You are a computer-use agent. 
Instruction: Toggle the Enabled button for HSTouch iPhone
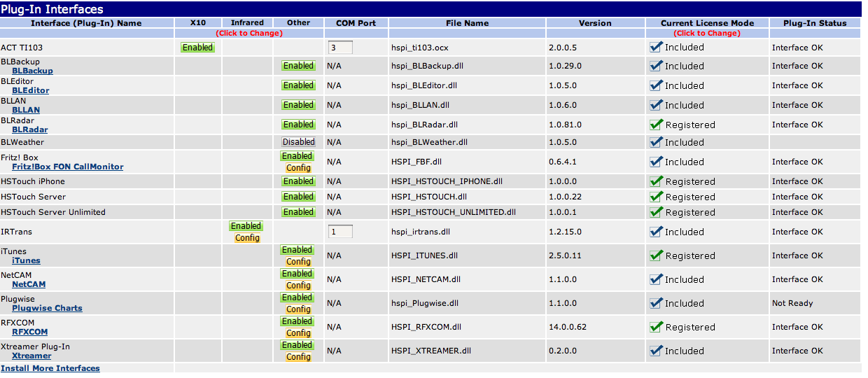298,181
